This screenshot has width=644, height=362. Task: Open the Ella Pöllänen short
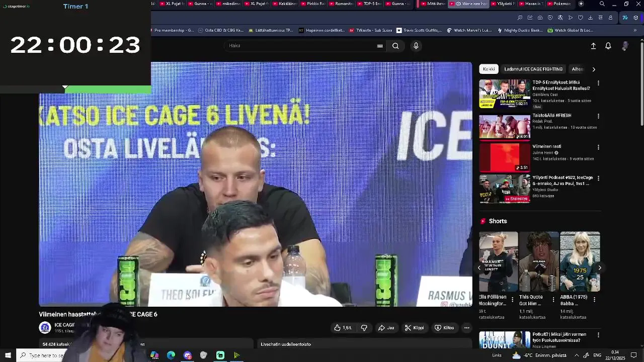point(499,261)
